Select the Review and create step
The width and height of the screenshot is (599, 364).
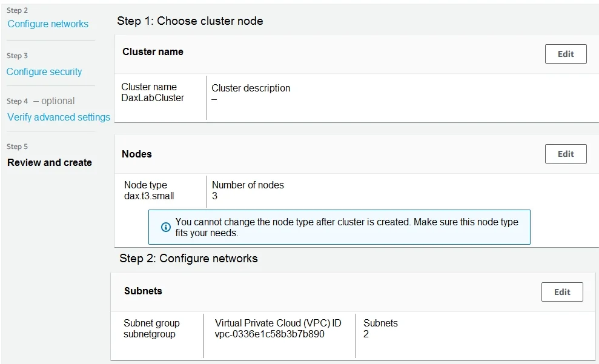pos(50,162)
